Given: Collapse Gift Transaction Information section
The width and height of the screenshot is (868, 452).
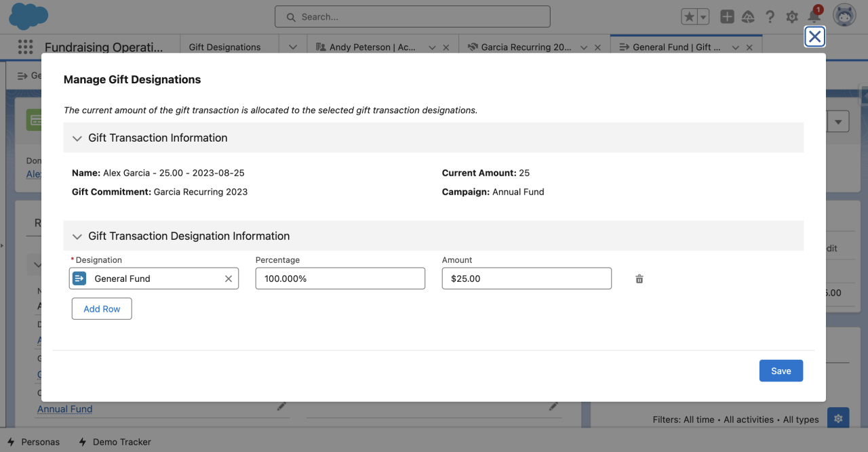Looking at the screenshot, I should pos(77,138).
